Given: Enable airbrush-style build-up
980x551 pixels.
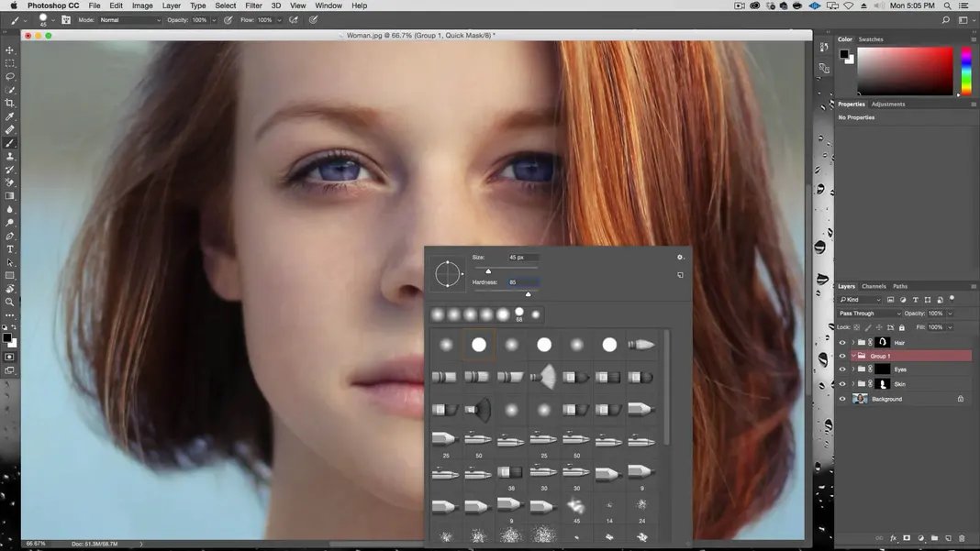Looking at the screenshot, I should click(293, 20).
